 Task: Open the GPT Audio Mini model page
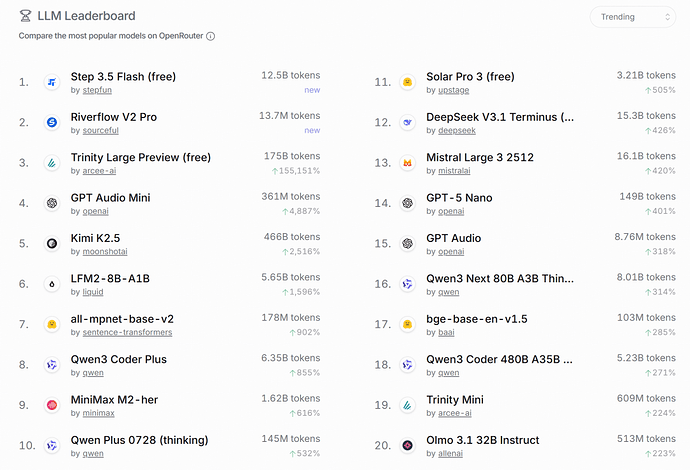[110, 198]
